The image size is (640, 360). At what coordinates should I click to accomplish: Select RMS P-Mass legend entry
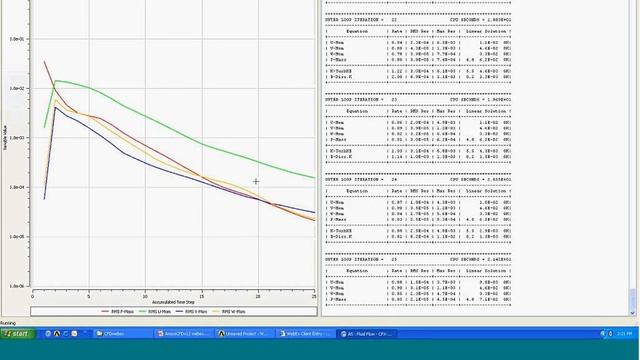tap(118, 311)
